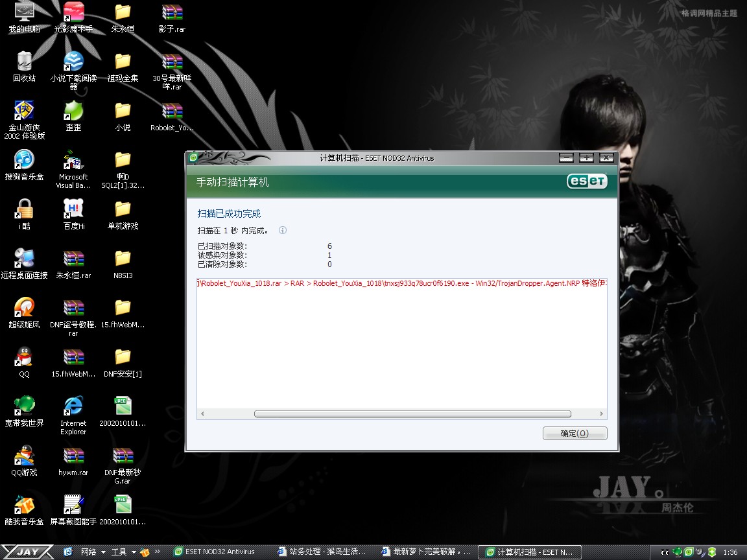747x560 pixels.
Task: Launch 远程桌面连接 shortcut
Action: (x=24, y=263)
